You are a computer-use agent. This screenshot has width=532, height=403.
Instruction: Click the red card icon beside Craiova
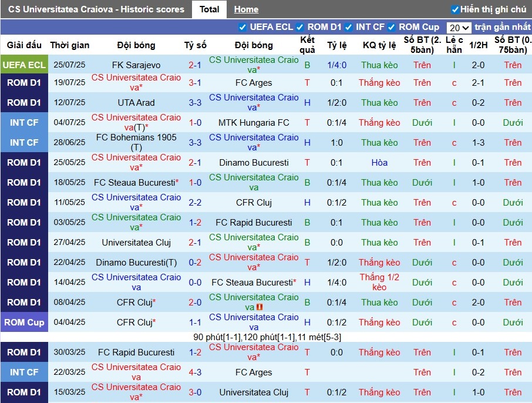259,307
